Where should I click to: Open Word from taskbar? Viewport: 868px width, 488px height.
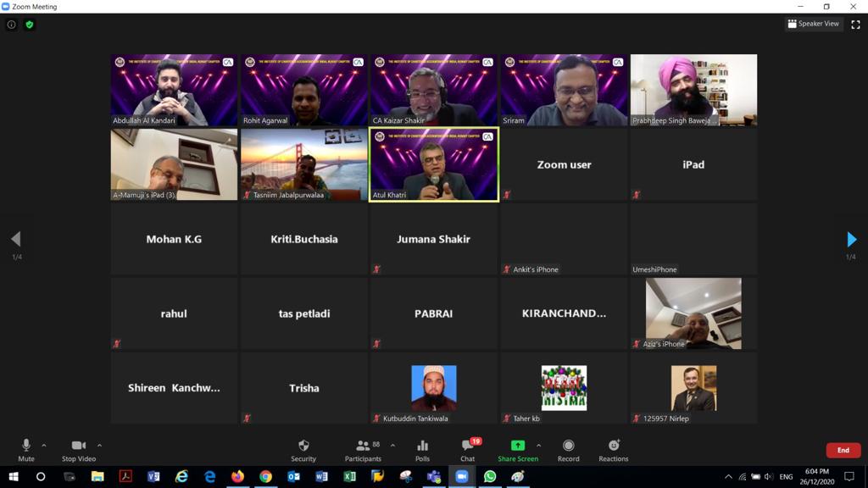[321, 476]
